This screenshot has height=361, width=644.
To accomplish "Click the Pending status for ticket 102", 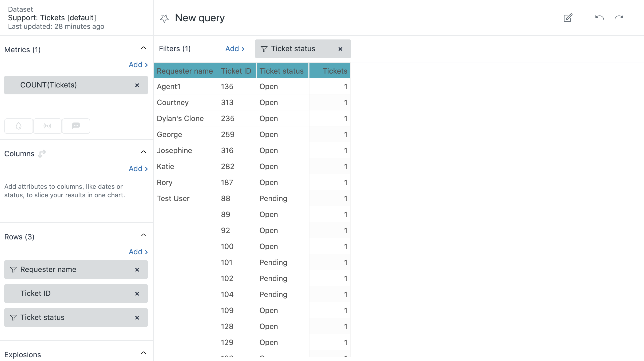I will [x=283, y=278].
